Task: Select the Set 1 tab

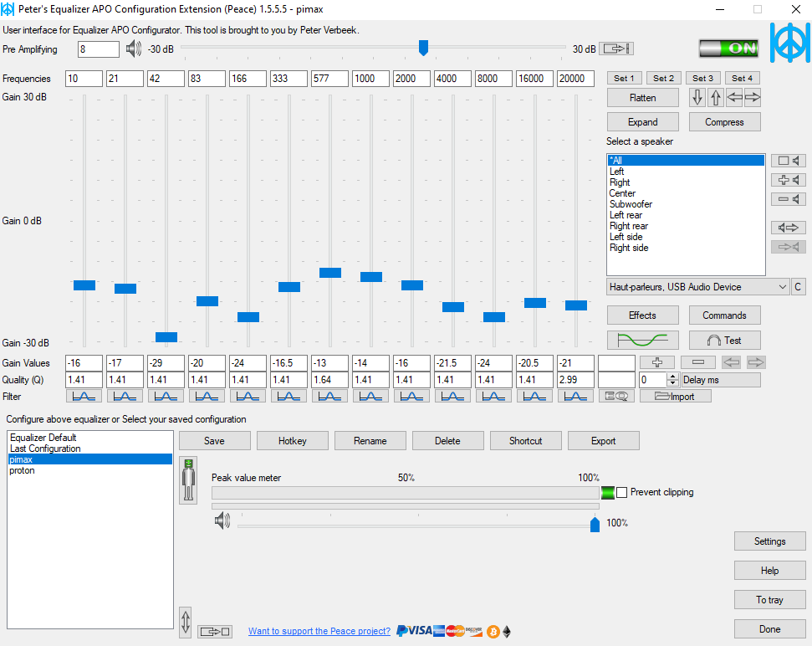Action: (624, 78)
